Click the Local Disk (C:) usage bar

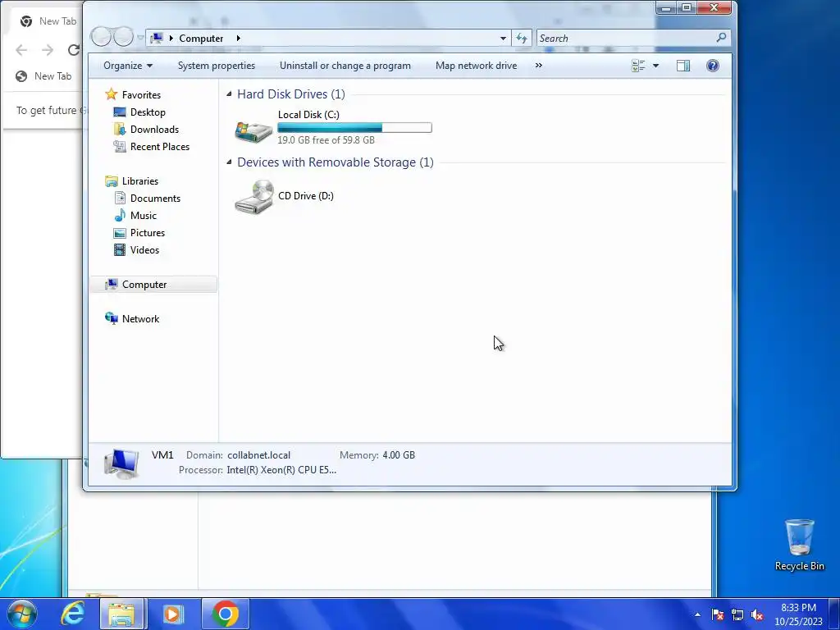(x=354, y=127)
